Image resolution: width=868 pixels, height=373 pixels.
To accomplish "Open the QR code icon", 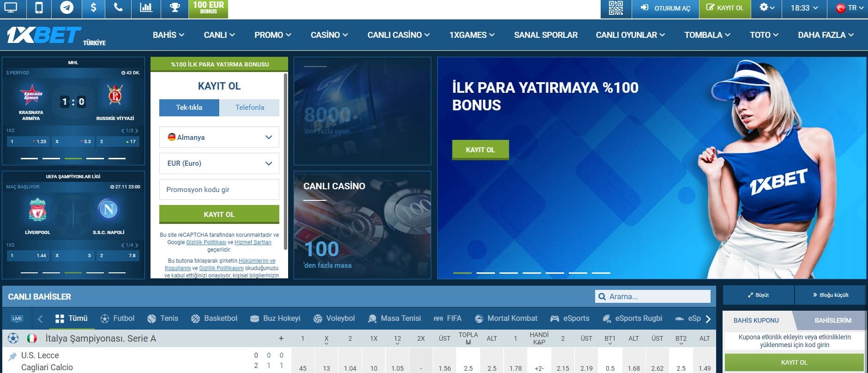I will 615,8.
